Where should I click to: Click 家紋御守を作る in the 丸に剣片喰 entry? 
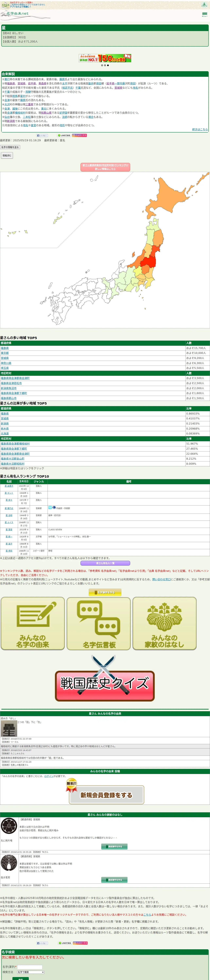tap(114, 846)
